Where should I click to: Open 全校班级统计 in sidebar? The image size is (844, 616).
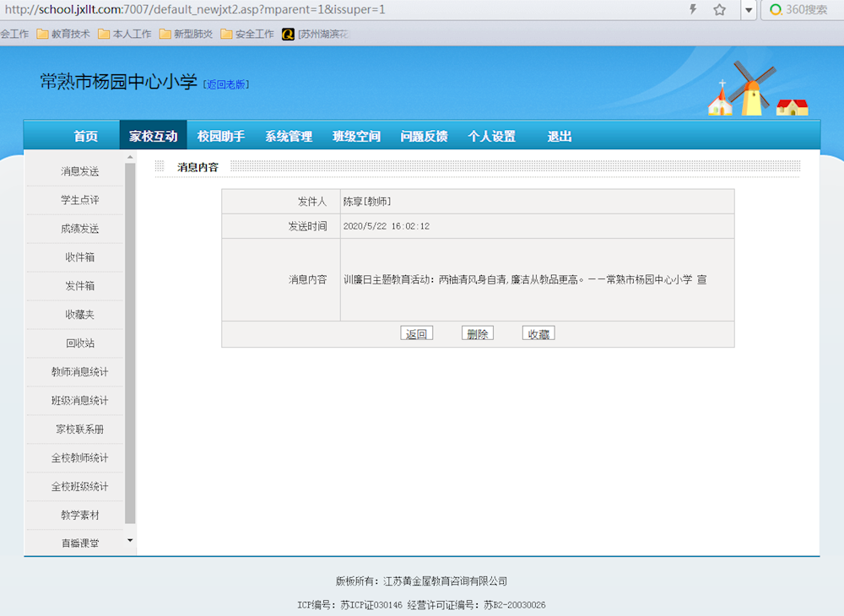pos(79,486)
